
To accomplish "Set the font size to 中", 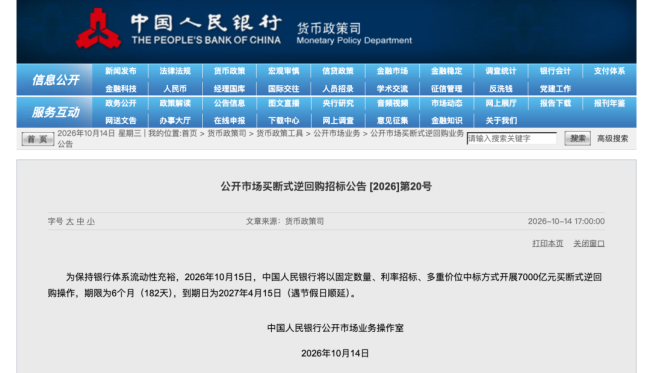I will coord(80,221).
